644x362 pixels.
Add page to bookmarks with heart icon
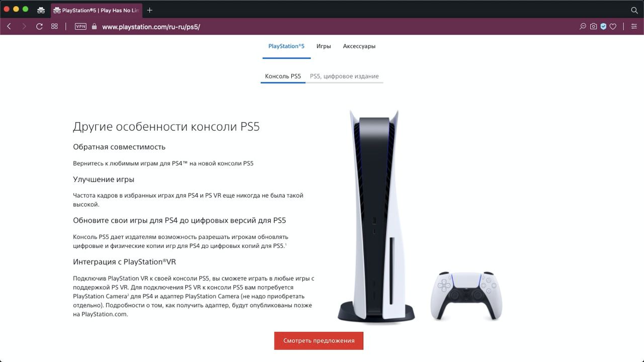point(613,26)
